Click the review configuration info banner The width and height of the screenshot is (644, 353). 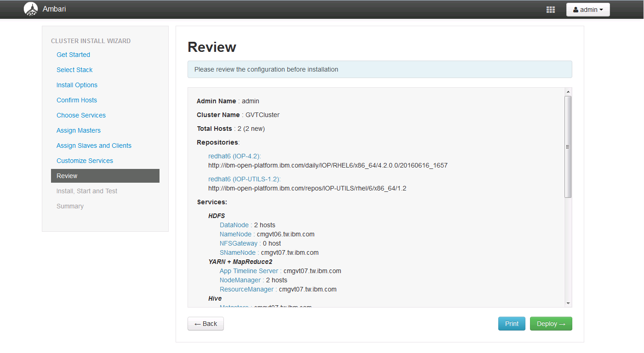tap(380, 69)
